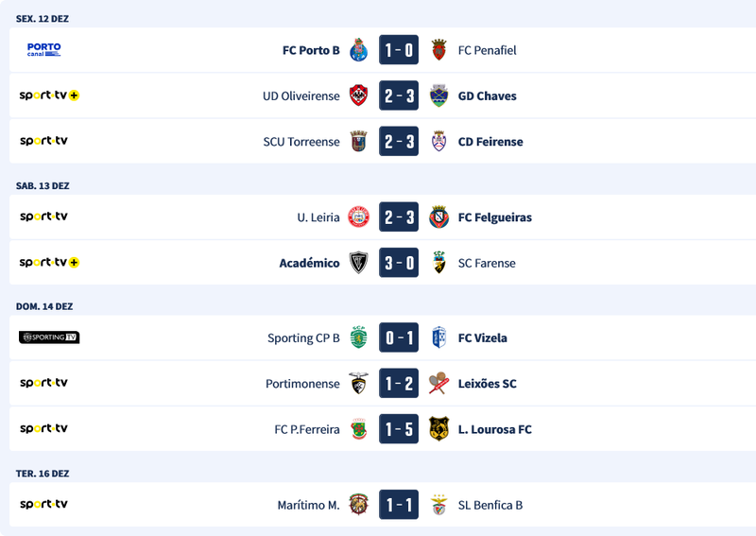756x536 pixels.
Task: Select the FC Penafiel team name
Action: [487, 50]
